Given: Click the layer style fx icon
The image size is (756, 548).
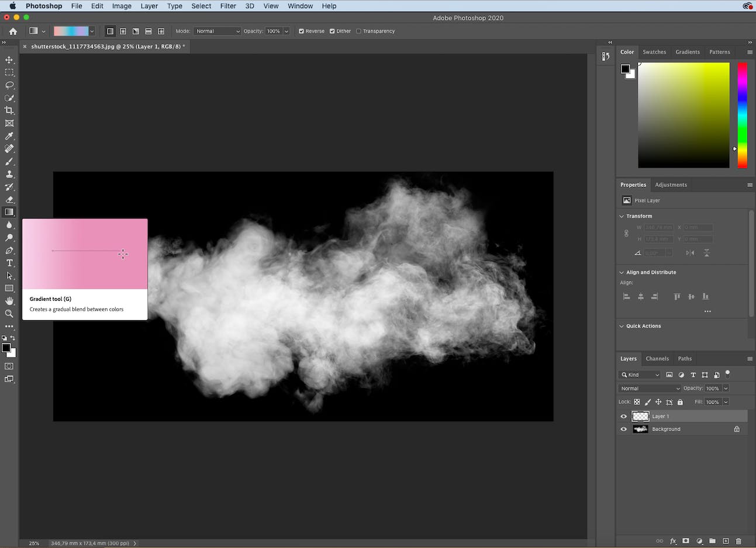Looking at the screenshot, I should click(673, 542).
